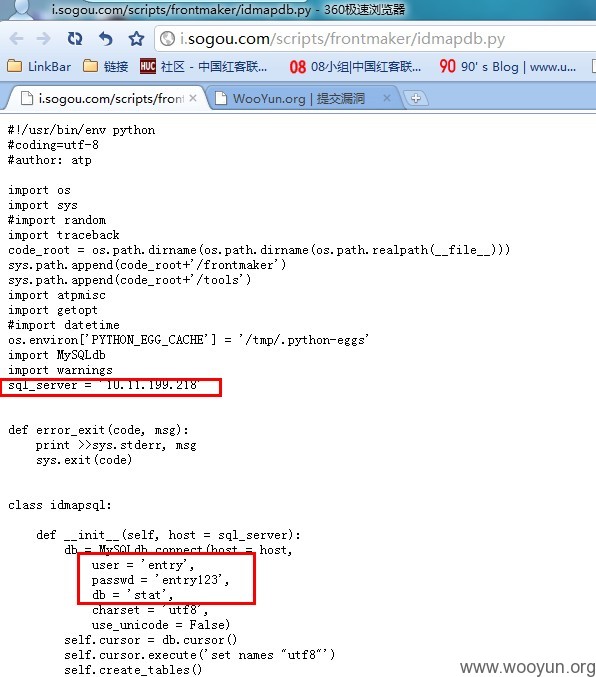This screenshot has height=677, width=596.
Task: Click the undo/restore closed tab arrow
Action: pos(105,39)
